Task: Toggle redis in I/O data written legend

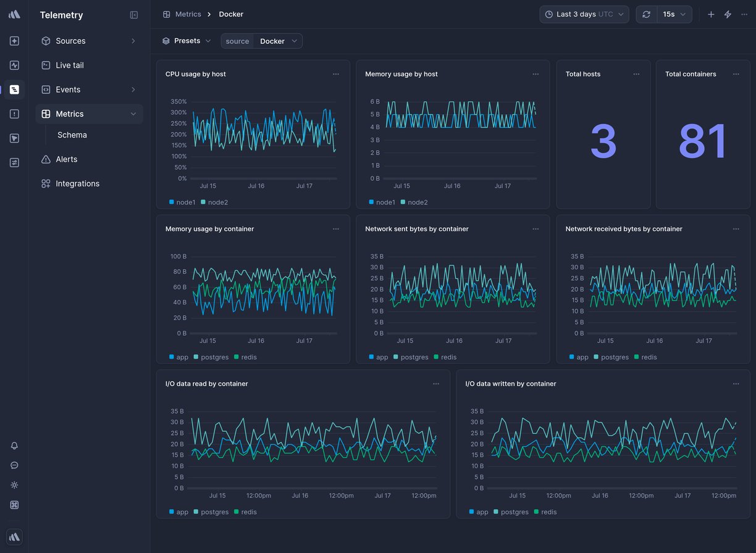Action: (x=545, y=512)
